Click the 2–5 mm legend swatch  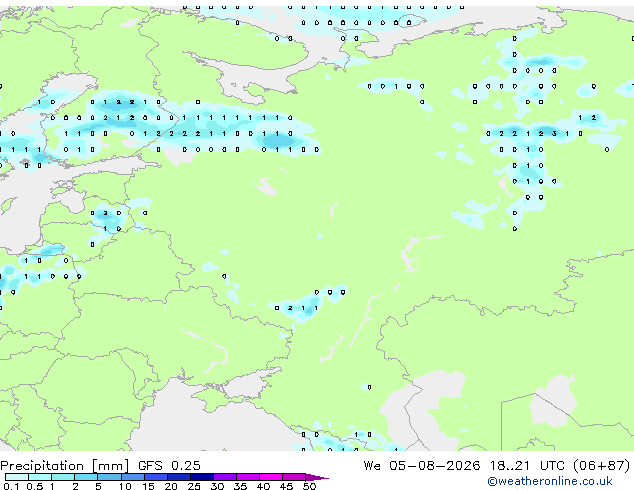click(x=86, y=477)
